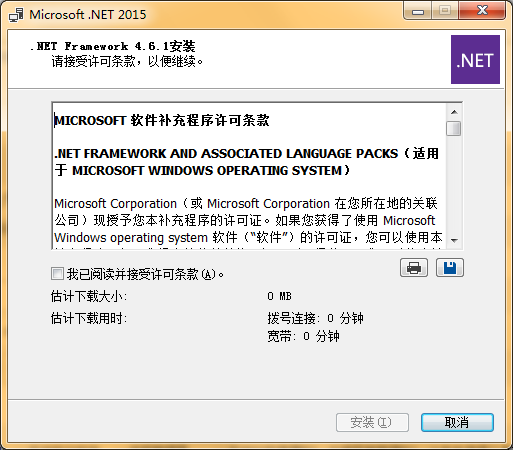Click the 0 MB download size value
Screen dimensions: 513x450
pyautogui.click(x=279, y=296)
